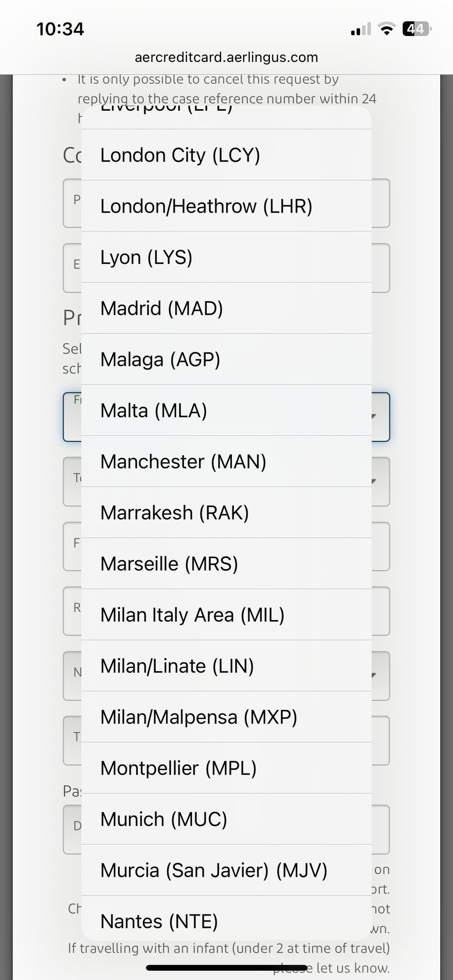Expand the To field dropdown arrow
Viewport: 453px width, 980px height.
click(374, 481)
